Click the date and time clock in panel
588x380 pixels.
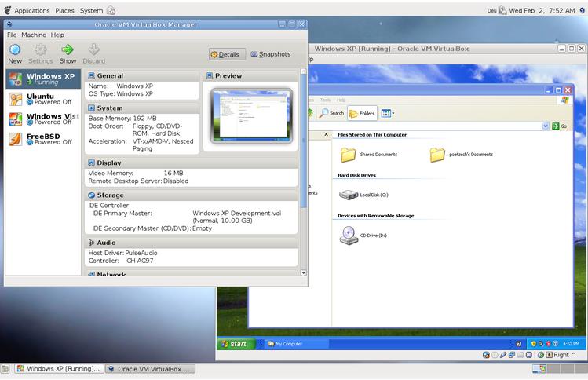click(x=542, y=10)
